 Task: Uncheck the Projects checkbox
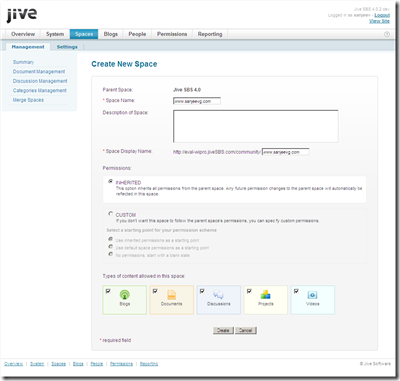(x=249, y=291)
